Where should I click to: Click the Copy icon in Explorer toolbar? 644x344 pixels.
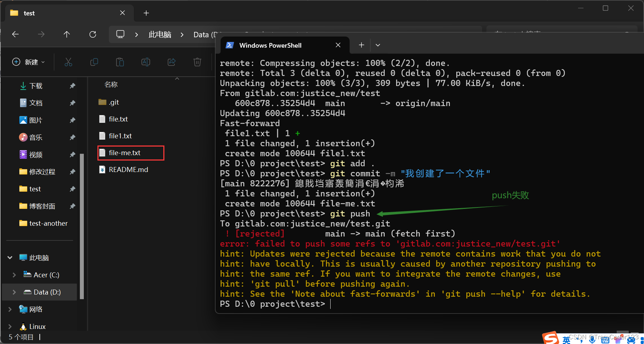click(94, 62)
